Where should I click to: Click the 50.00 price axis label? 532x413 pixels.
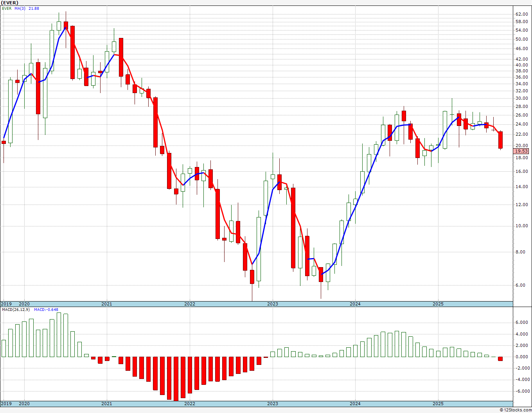pos(522,39)
